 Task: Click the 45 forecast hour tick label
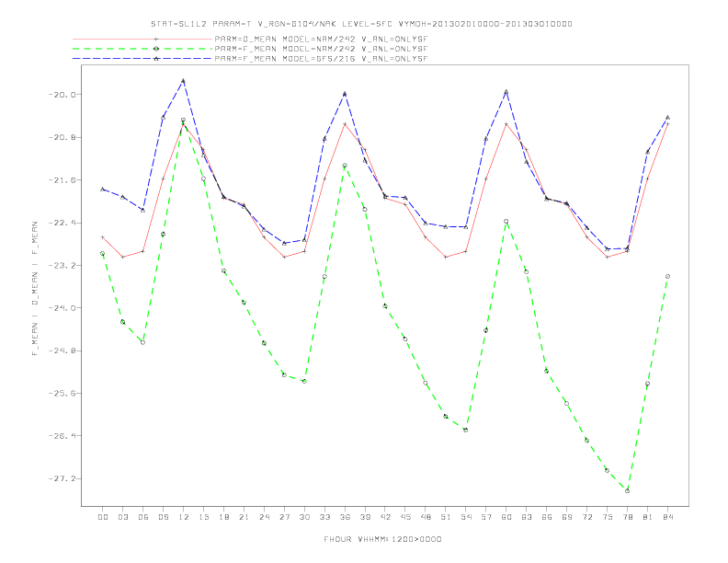[405, 517]
